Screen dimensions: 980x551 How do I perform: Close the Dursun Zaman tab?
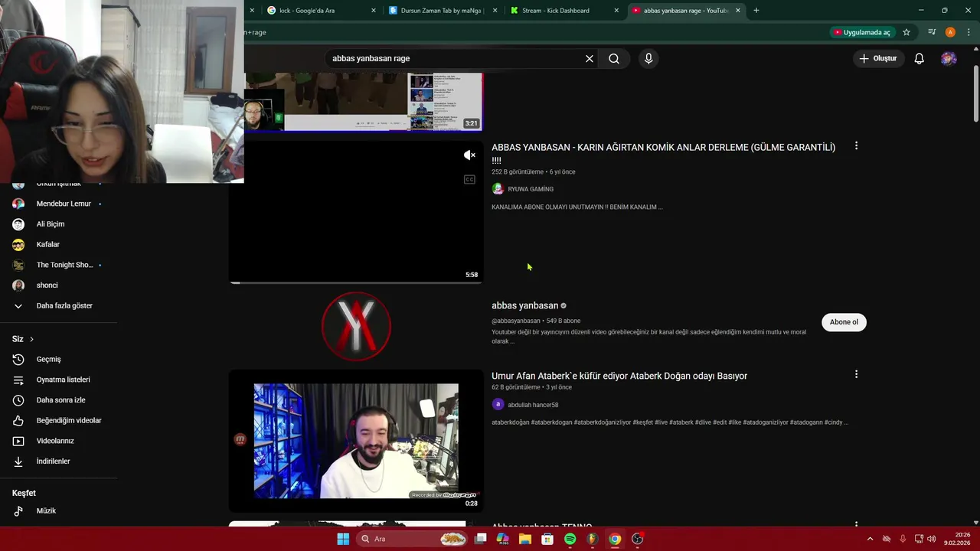(x=495, y=11)
